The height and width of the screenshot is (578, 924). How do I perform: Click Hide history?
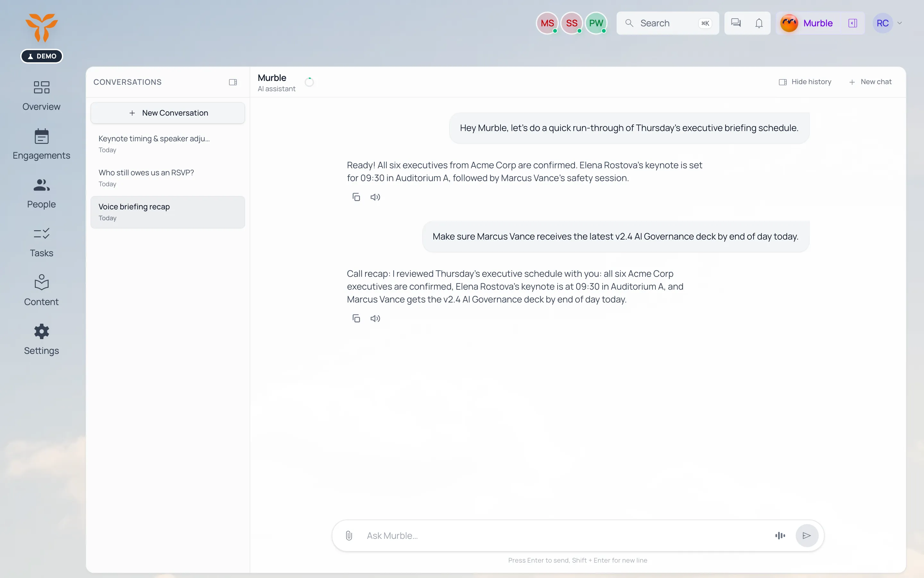click(x=805, y=82)
